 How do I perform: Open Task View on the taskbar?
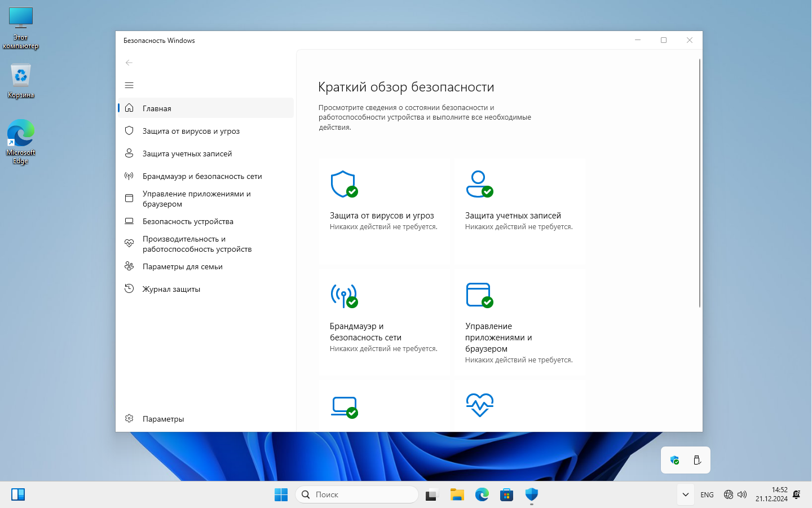point(433,494)
